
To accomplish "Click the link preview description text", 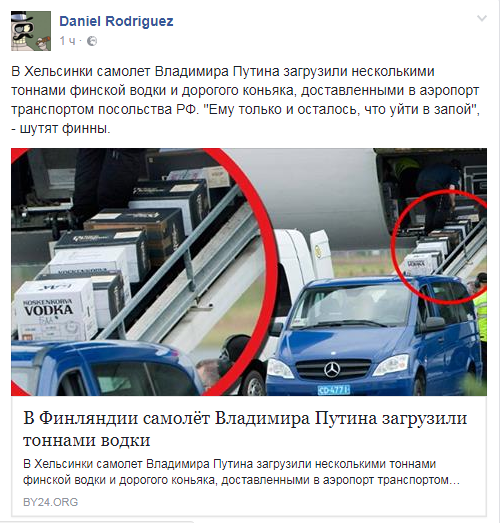I will [241, 472].
